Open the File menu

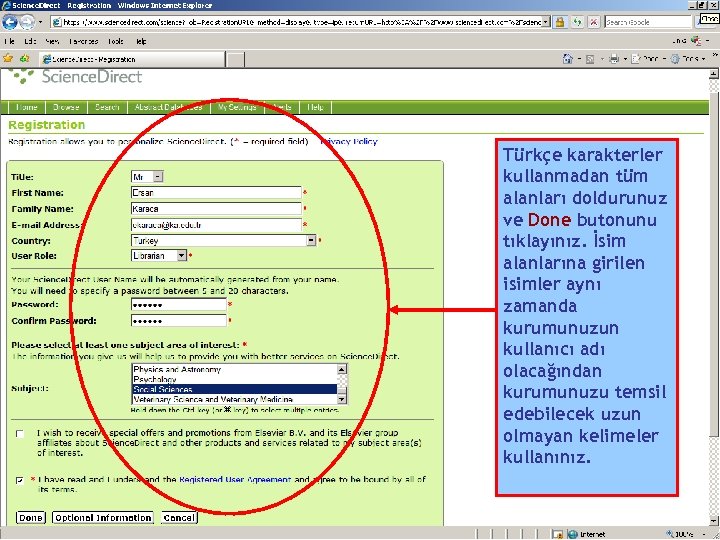9,41
